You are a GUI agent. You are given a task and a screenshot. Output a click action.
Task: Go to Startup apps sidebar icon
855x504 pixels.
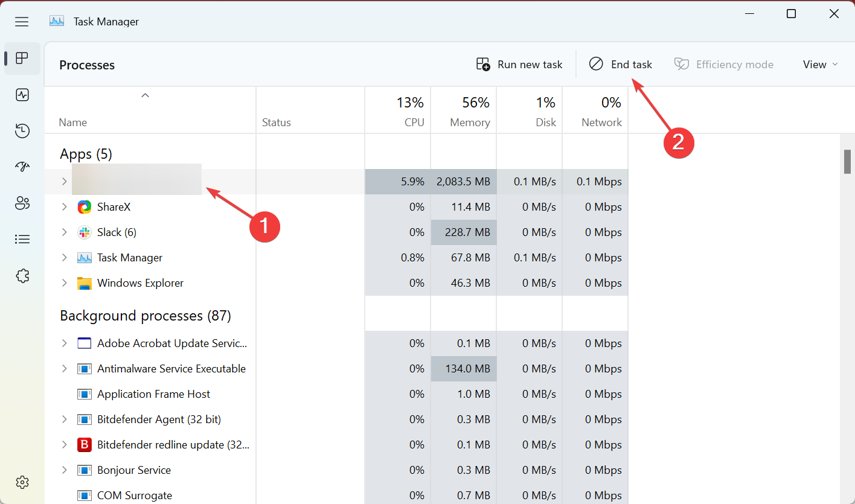coord(22,167)
